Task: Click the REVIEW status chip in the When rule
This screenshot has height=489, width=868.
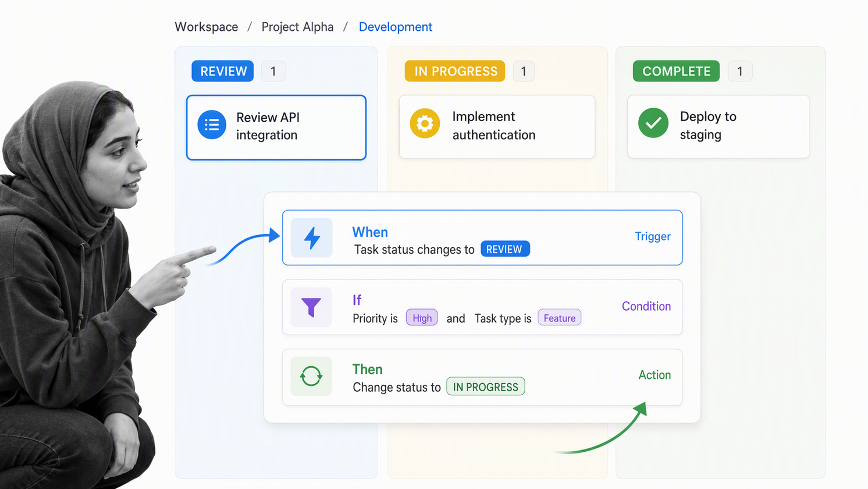Action: (505, 249)
